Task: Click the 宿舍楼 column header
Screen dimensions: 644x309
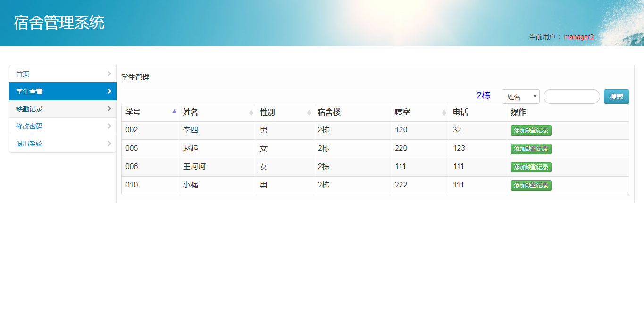Action: pyautogui.click(x=352, y=113)
